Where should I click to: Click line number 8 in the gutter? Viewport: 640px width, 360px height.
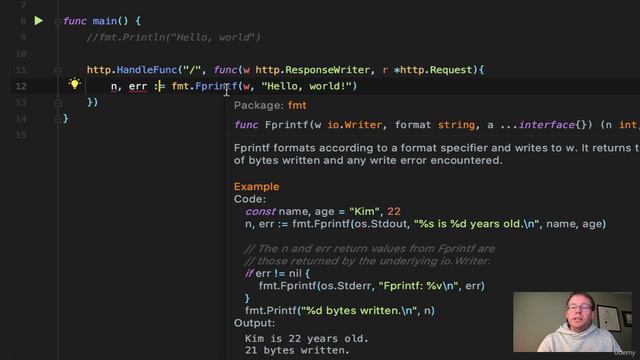tap(23, 21)
